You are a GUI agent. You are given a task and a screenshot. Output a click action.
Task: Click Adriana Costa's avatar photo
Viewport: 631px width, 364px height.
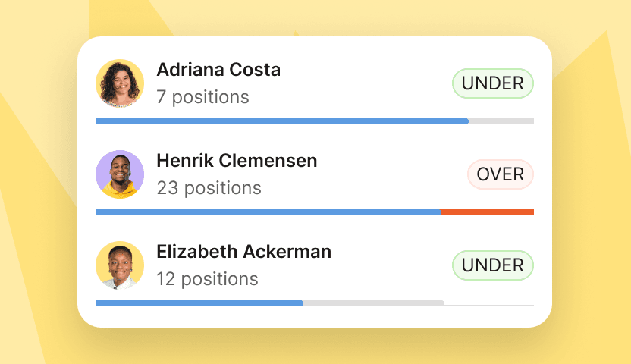tap(120, 83)
